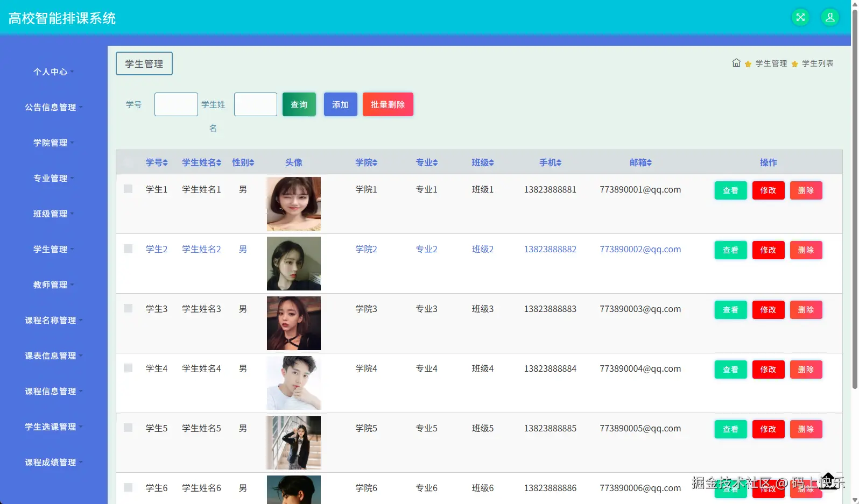View 学生2 with 查看 button

coord(730,250)
